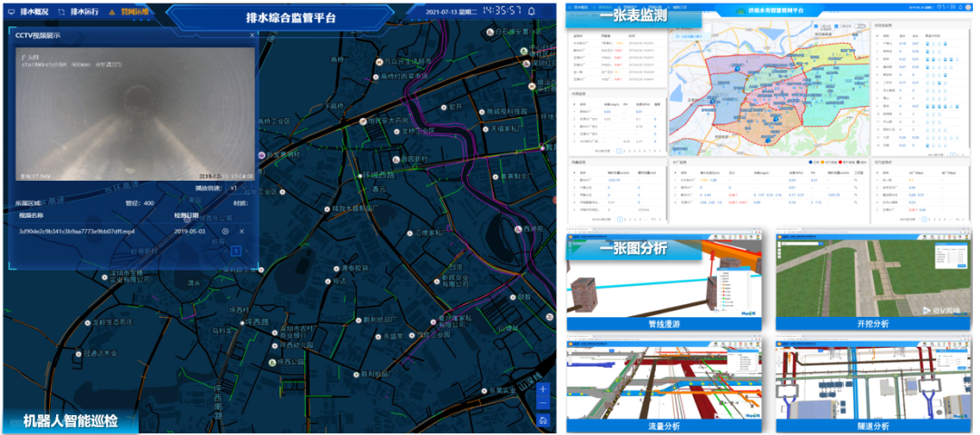
Task: Click the previous page arrow in the CCTV panel
Action: pos(226,251)
